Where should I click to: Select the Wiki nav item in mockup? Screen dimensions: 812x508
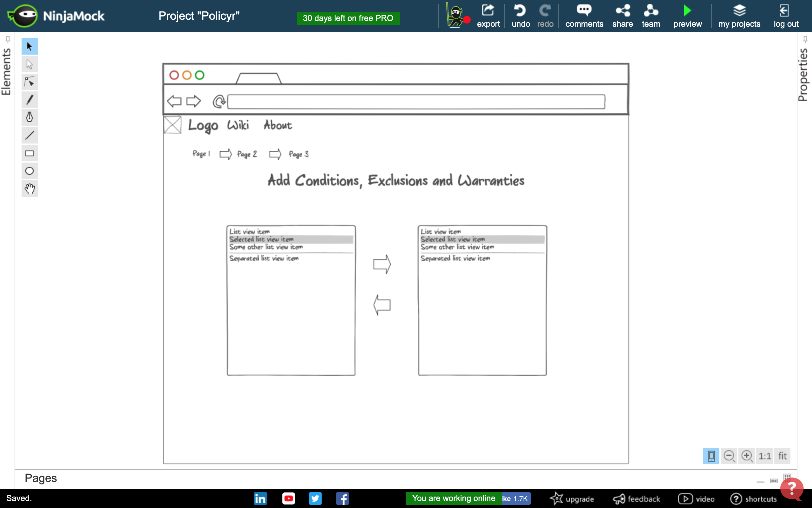point(238,125)
